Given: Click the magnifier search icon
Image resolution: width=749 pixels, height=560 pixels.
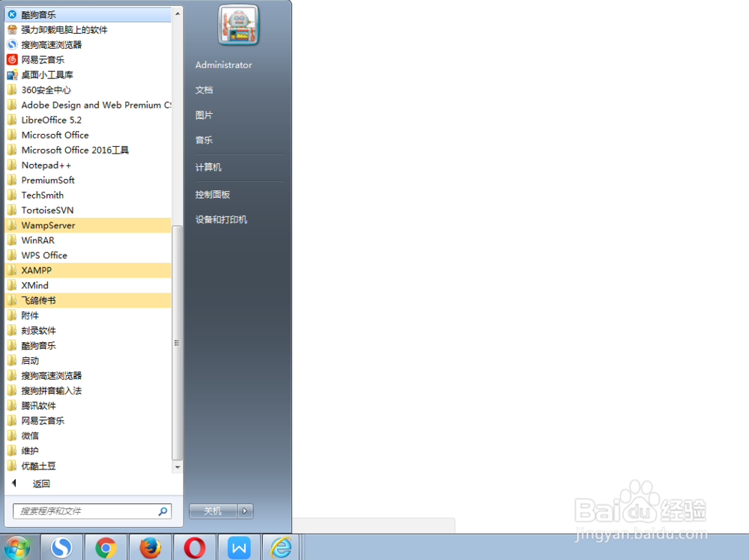Looking at the screenshot, I should click(x=163, y=511).
